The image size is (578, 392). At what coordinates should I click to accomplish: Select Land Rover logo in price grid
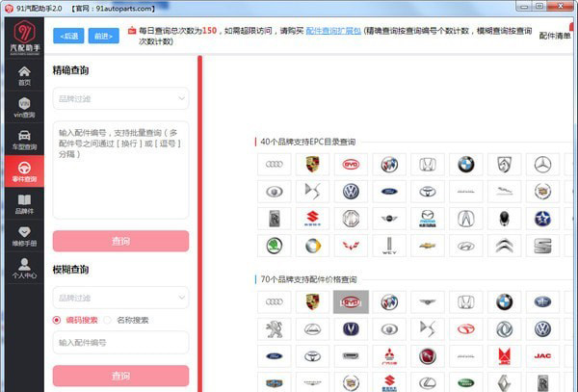click(466, 382)
